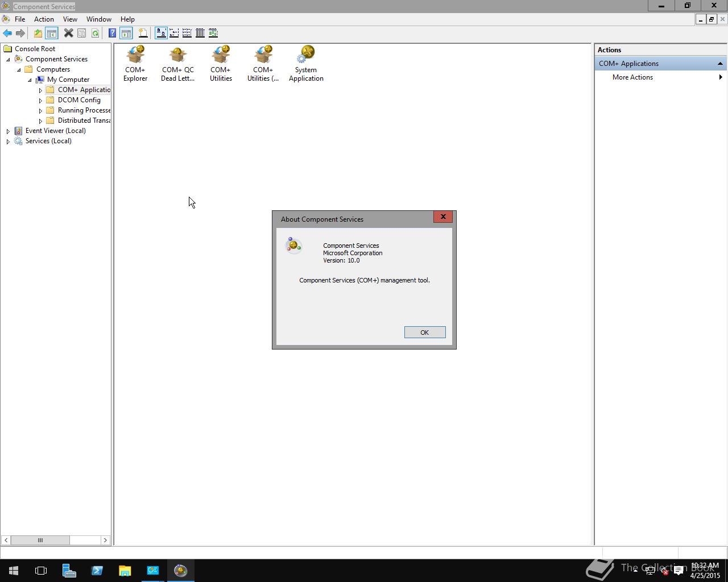Launch PowerShell from the taskbar
This screenshot has width=728, height=582.
(97, 571)
